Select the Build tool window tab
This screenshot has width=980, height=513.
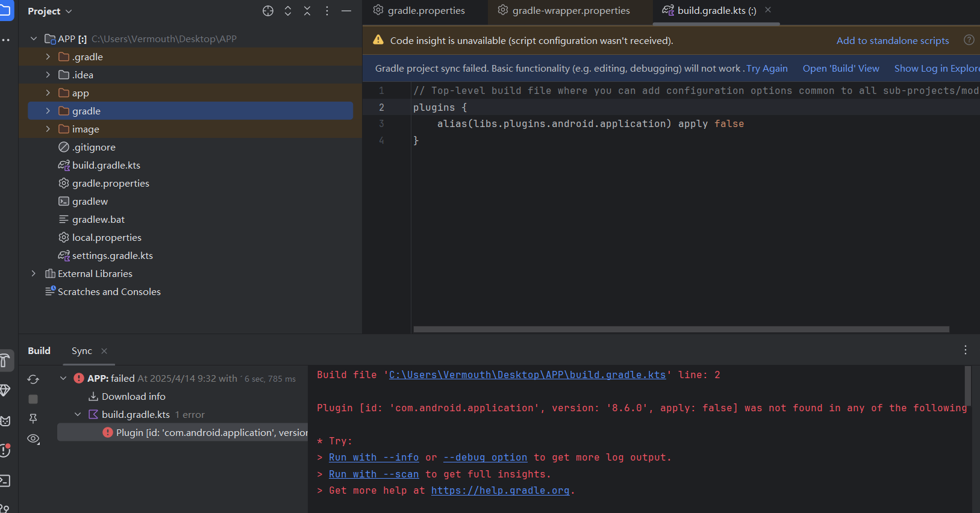(x=39, y=350)
